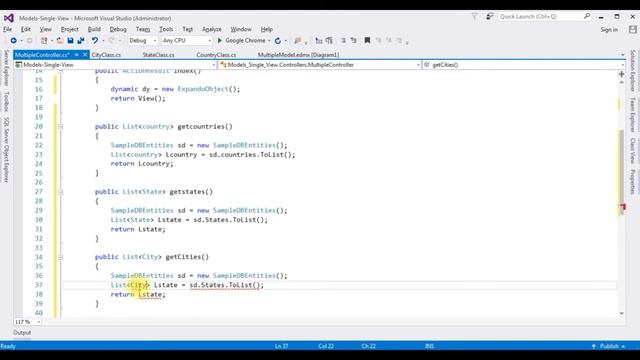Screen dimensions: 640x360
Task: Click the notifications flag icon
Action: (474, 16)
